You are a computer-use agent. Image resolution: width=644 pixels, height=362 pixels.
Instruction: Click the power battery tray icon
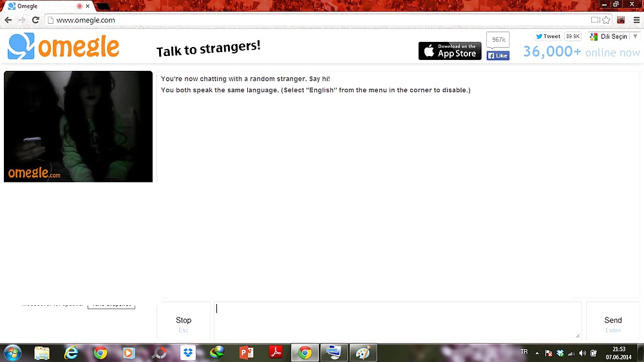point(594,353)
